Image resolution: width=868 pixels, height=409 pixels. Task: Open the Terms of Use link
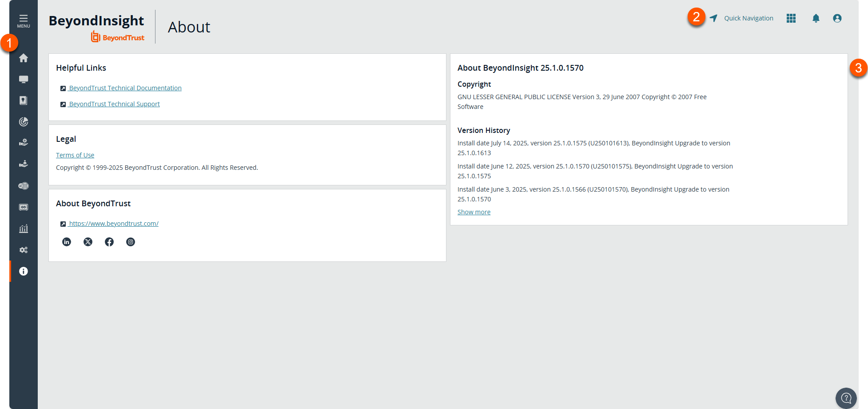[75, 155]
